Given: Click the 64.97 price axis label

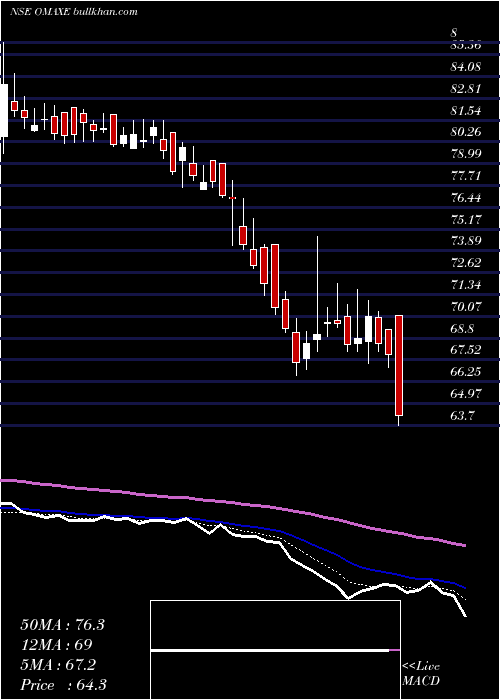Looking at the screenshot, I should pos(466,394).
